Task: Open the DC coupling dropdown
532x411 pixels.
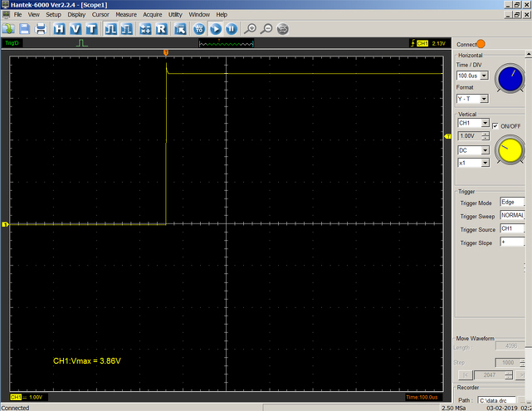Action: click(486, 150)
